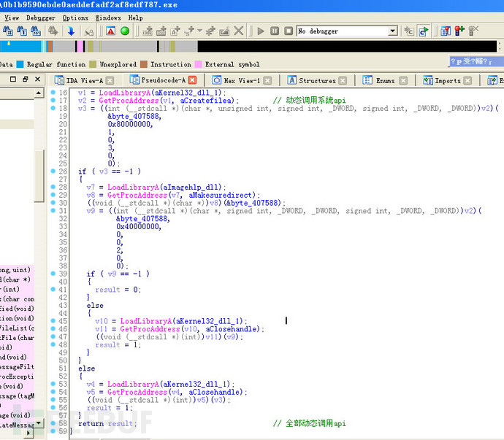Open the Windows menu
Viewport: 504px width, 440px height.
(108, 18)
